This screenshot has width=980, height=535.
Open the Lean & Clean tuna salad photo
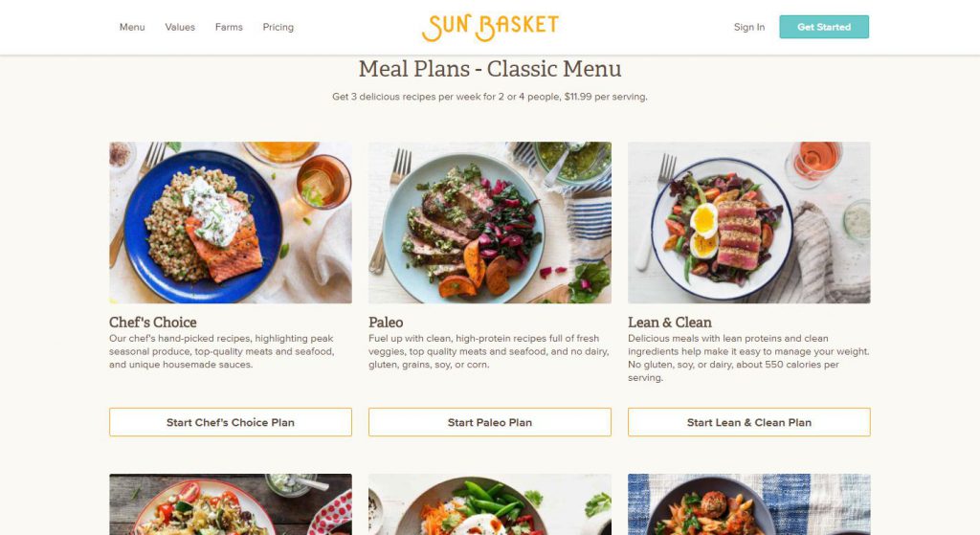click(748, 222)
